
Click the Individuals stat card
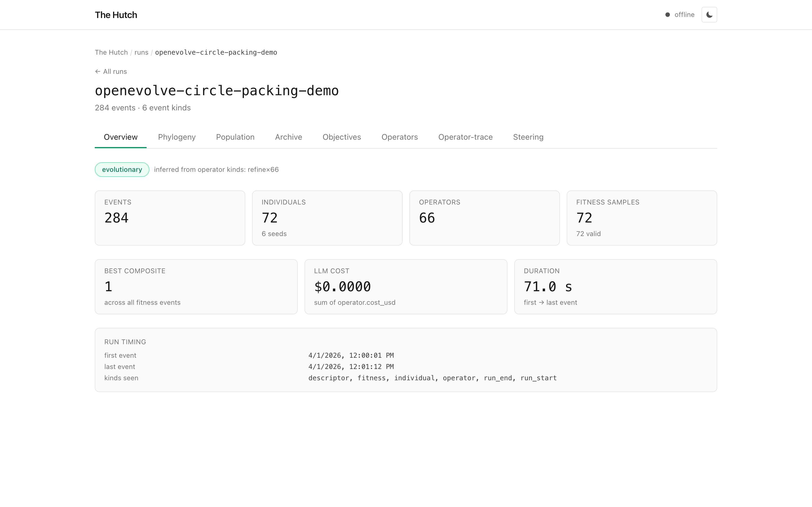[x=327, y=218]
